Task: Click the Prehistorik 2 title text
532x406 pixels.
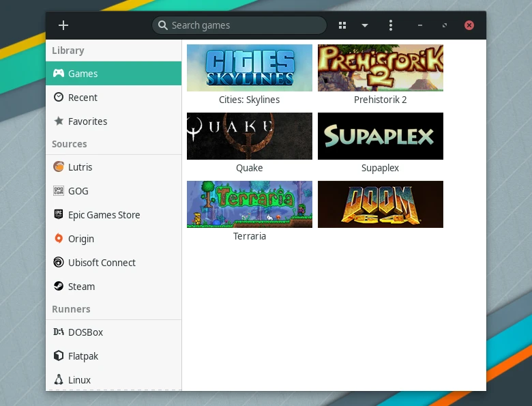Action: (x=381, y=100)
